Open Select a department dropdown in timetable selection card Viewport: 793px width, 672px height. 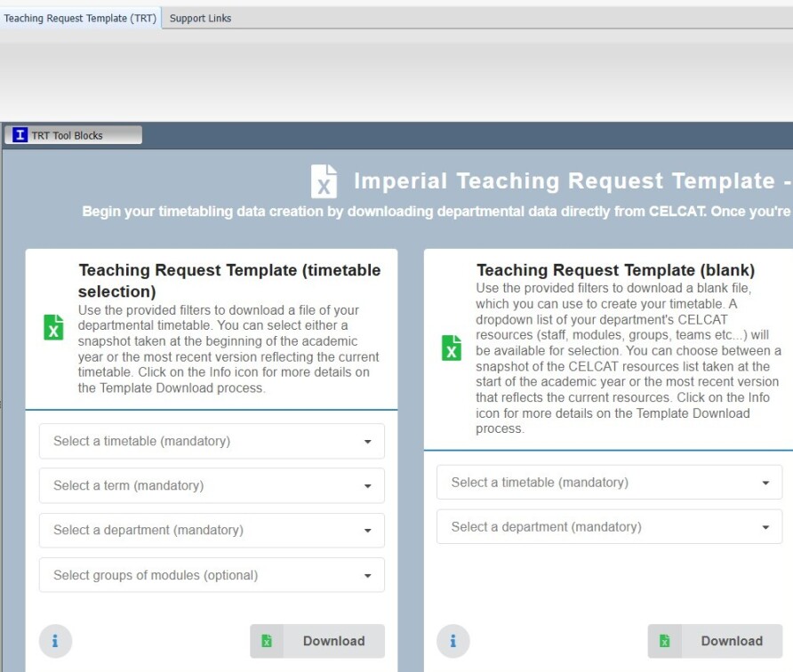tap(212, 530)
